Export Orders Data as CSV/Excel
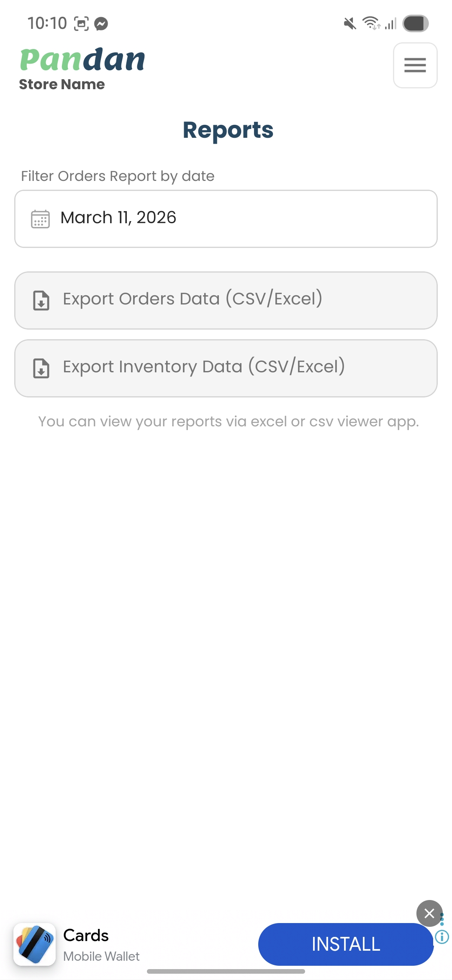 226,300
